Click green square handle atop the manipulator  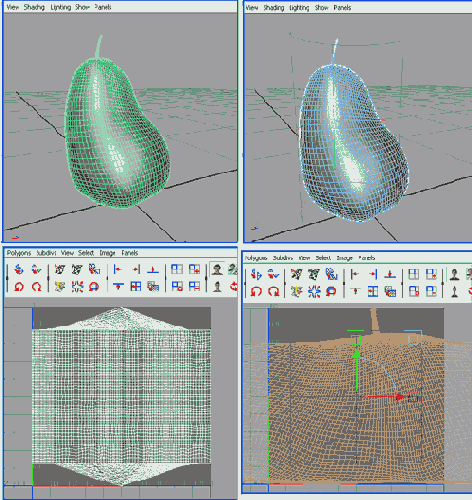(356, 340)
